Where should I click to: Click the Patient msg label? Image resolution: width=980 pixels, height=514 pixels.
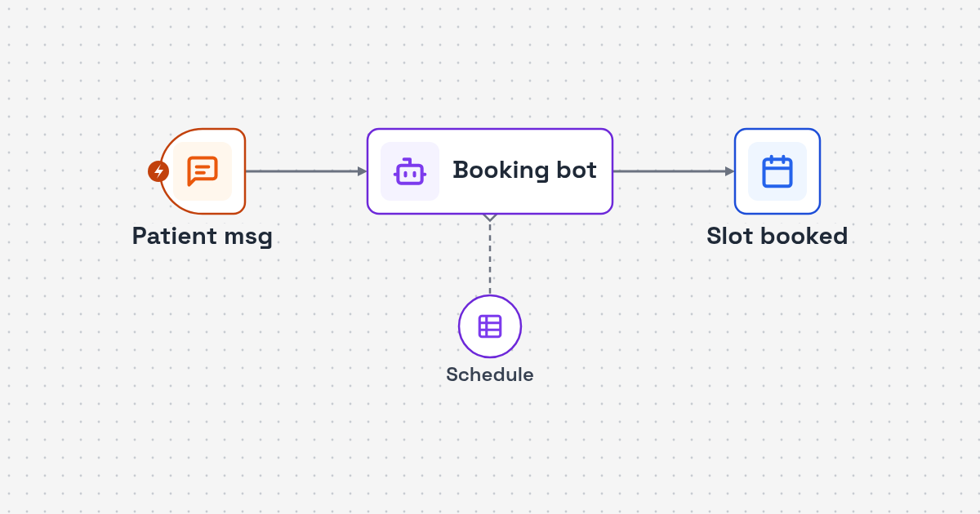point(203,237)
